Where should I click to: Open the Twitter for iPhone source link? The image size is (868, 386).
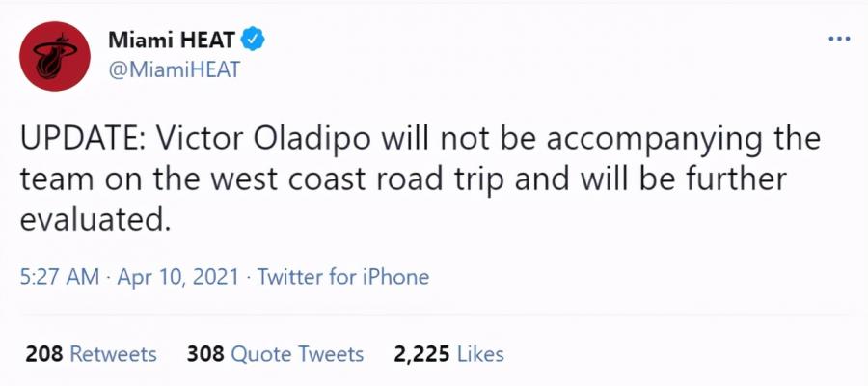343,276
